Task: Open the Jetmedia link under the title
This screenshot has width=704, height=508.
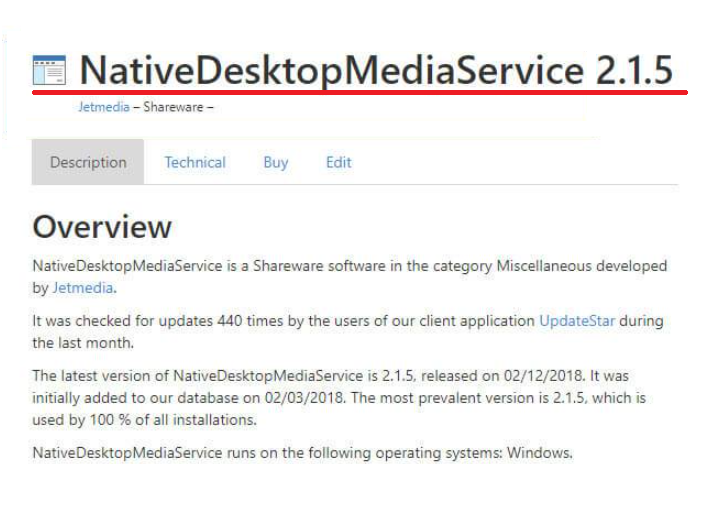Action: 104,107
